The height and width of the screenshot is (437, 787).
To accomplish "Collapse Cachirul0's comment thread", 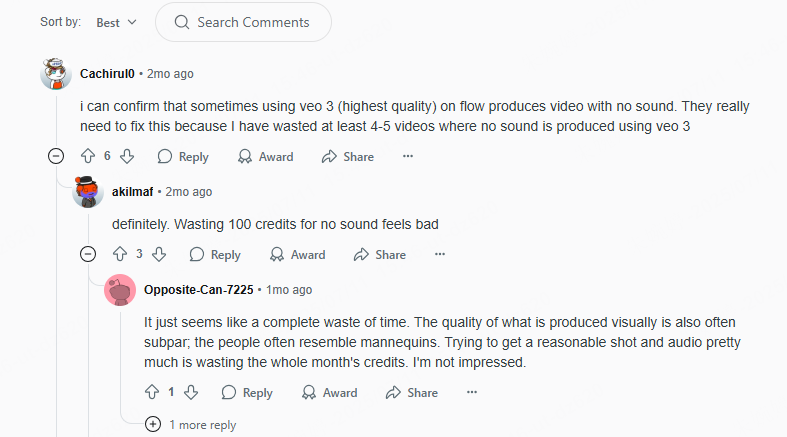I will coord(56,156).
